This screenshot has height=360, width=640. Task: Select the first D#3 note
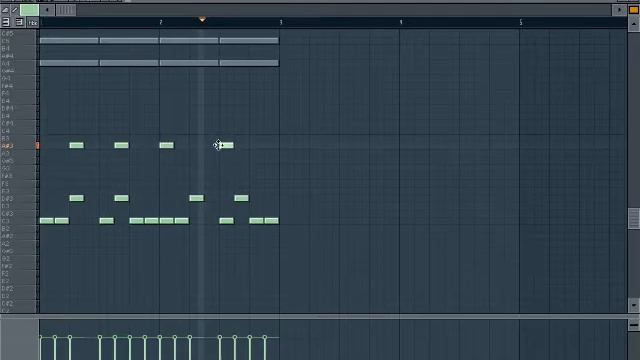tap(76, 198)
